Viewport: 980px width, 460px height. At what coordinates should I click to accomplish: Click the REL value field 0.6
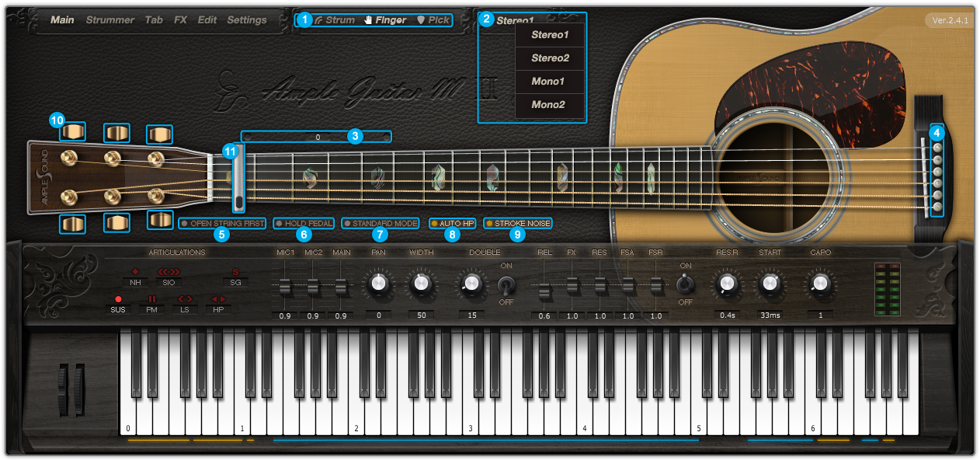tap(544, 315)
